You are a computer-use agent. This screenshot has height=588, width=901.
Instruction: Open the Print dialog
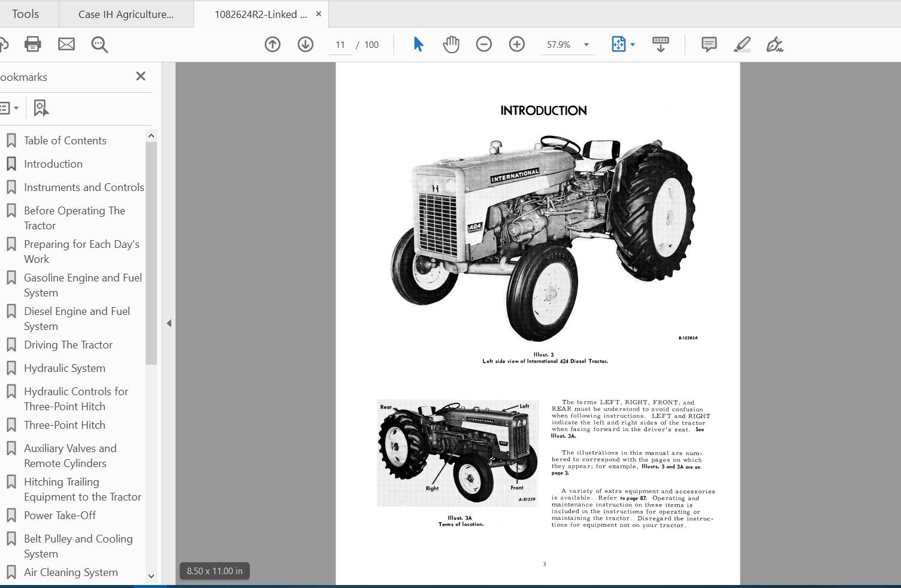32,44
